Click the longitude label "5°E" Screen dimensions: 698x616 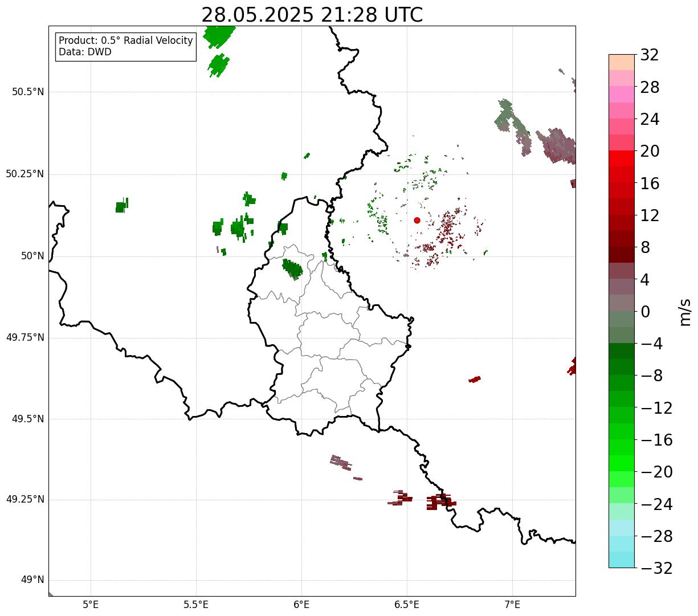pos(91,604)
